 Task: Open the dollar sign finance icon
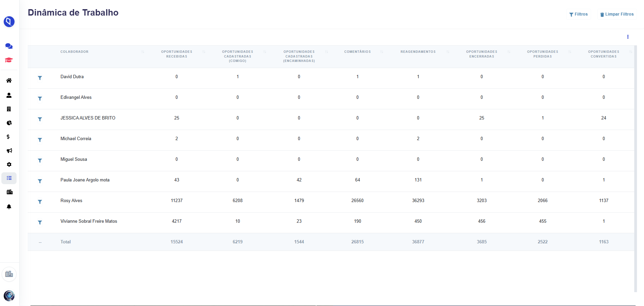tap(8, 137)
